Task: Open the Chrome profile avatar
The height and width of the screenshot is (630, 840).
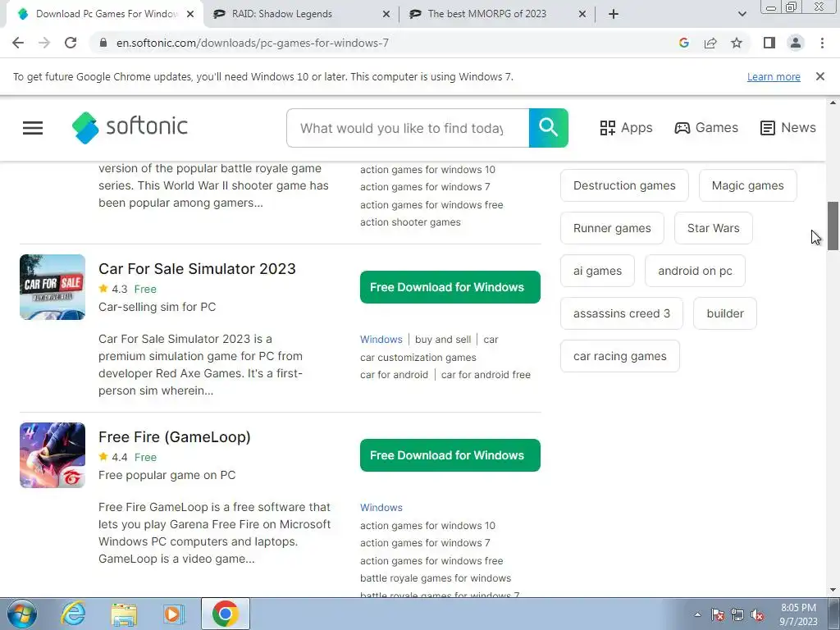Action: [796, 43]
